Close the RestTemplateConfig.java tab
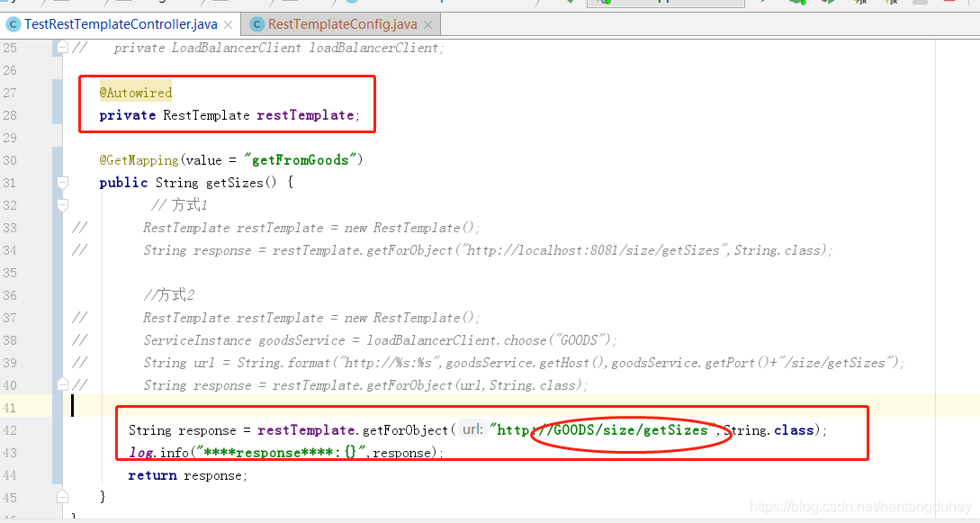Image resolution: width=980 pixels, height=523 pixels. [427, 25]
